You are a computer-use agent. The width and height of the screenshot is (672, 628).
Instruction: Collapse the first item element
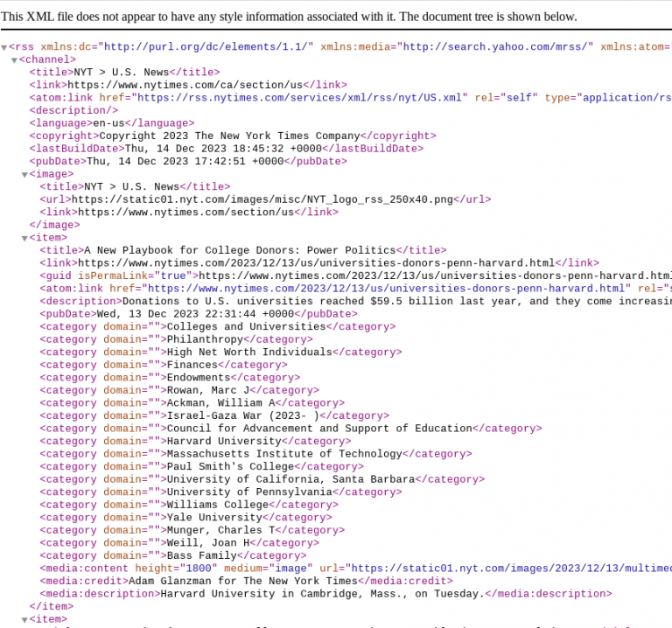24,238
